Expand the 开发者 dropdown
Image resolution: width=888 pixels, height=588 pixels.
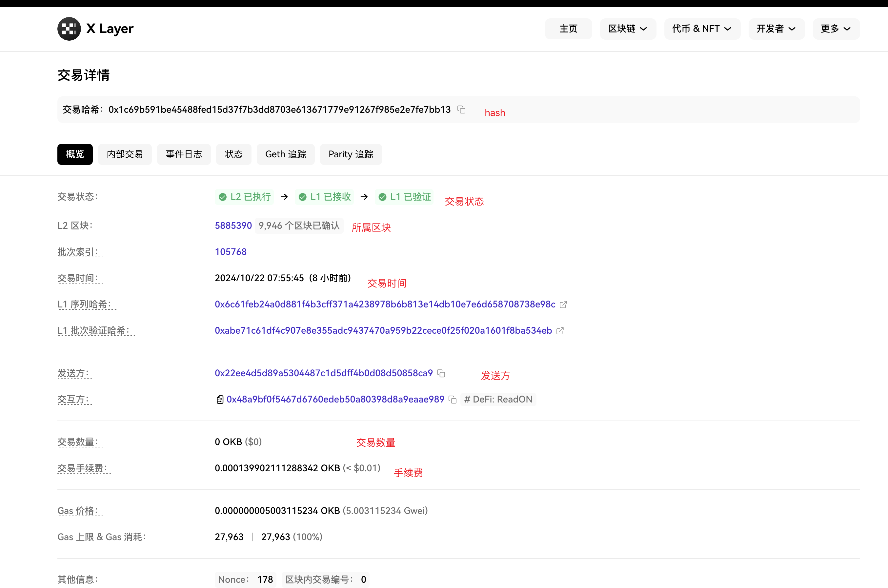(776, 29)
